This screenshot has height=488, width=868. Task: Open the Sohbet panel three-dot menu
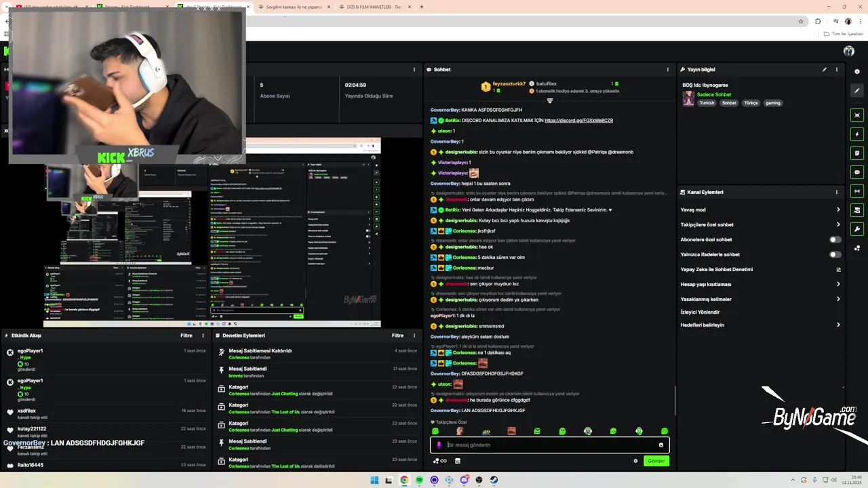(668, 69)
